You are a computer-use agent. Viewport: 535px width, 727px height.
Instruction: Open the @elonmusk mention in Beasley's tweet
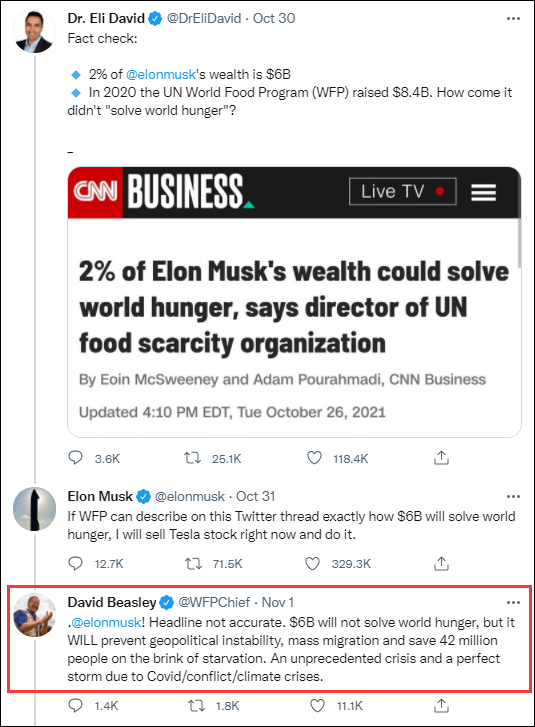pos(106,622)
